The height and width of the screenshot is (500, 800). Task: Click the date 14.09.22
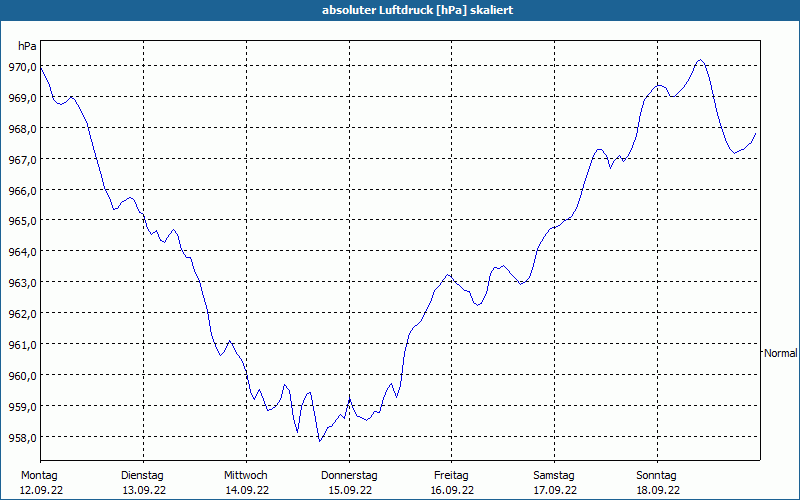tap(247, 490)
